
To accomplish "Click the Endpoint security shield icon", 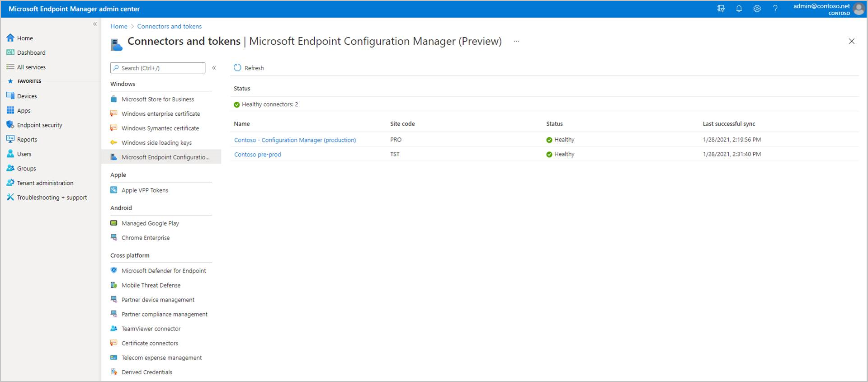I will coord(10,125).
